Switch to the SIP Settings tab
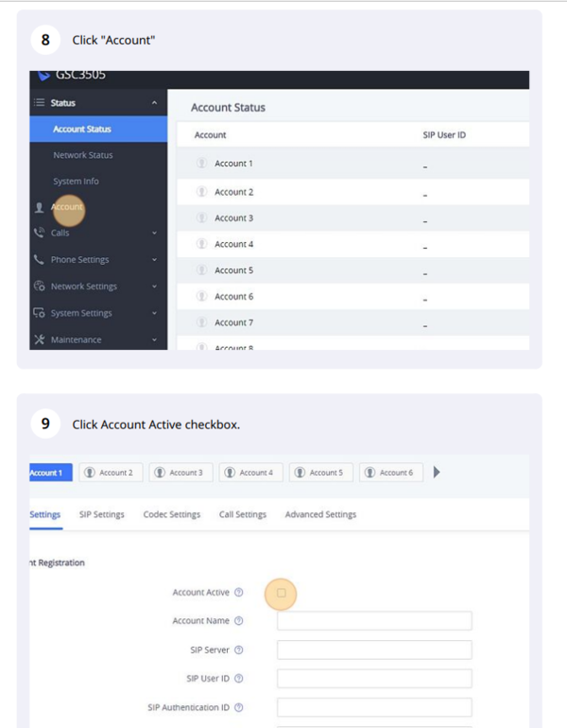Viewport: 567px width, 728px height. [102, 514]
